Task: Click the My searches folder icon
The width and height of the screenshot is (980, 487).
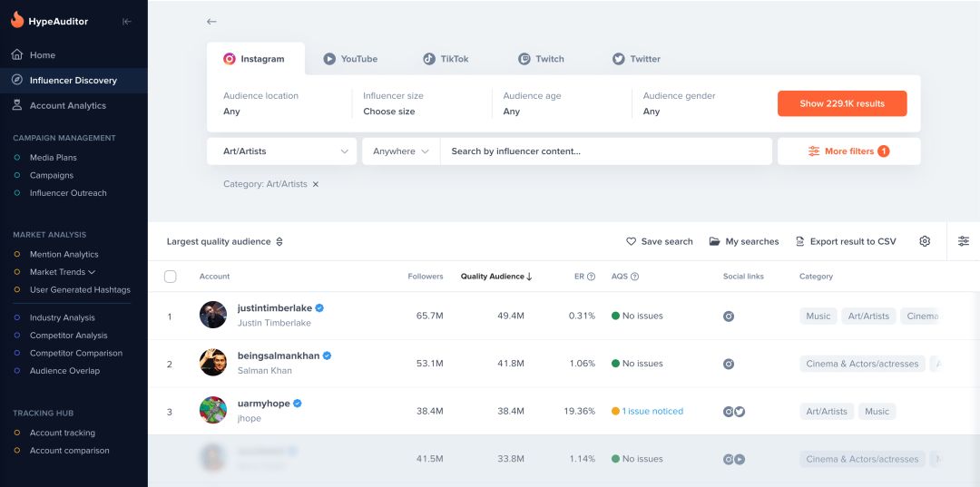Action: [714, 241]
